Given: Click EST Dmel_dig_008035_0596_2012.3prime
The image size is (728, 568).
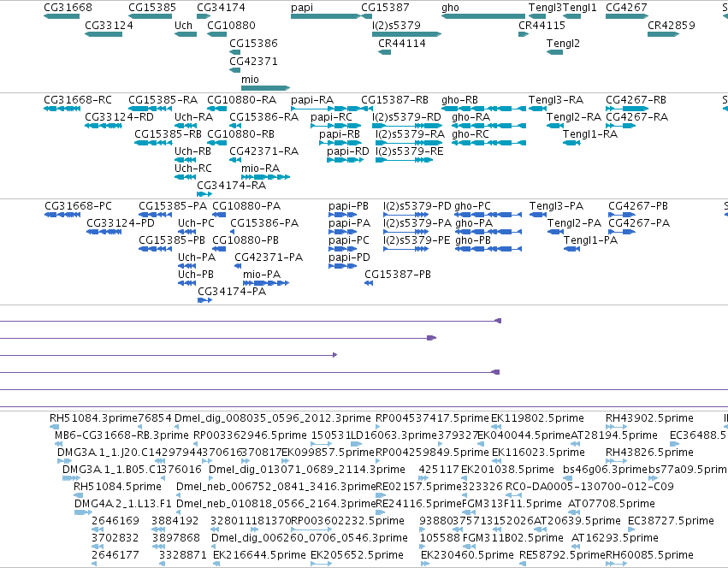Looking at the screenshot, I should click(177, 427).
